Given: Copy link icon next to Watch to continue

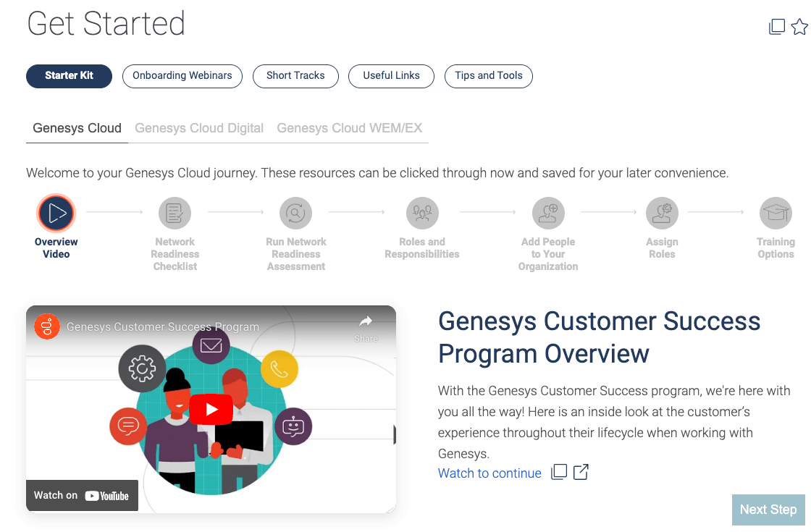Looking at the screenshot, I should coord(558,472).
